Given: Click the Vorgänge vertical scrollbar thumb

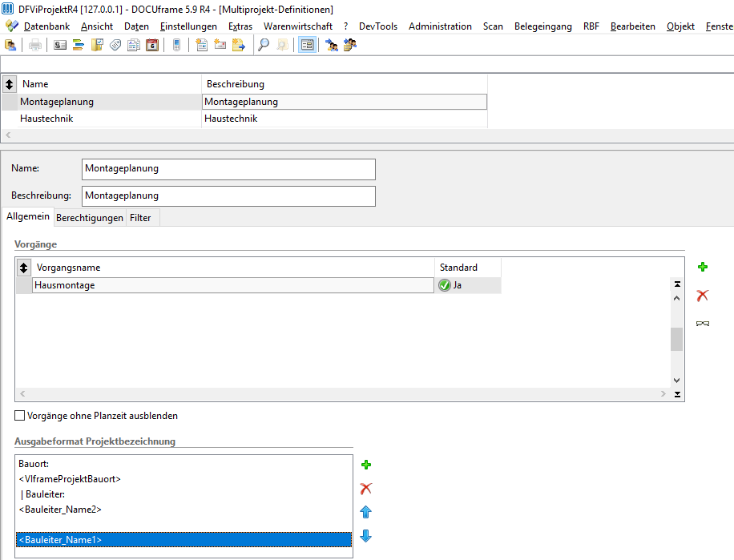Looking at the screenshot, I should [676, 339].
